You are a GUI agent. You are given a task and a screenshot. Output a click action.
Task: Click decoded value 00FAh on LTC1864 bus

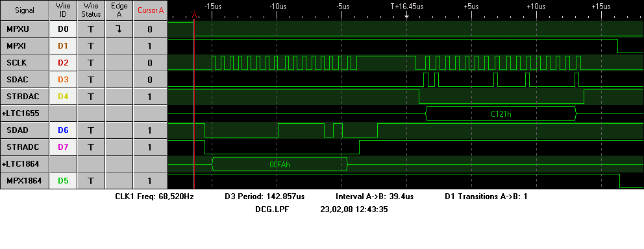280,164
